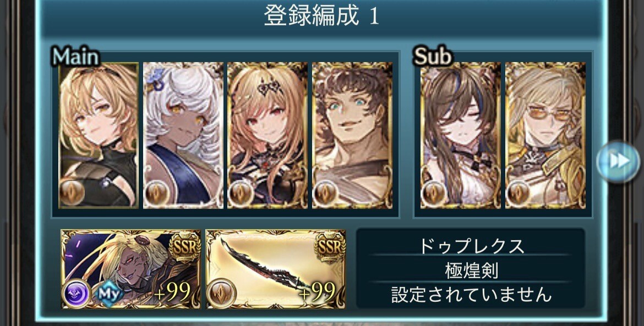The height and width of the screenshot is (326, 644).
Task: Open the SSR sword weapon card
Action: pyautogui.click(x=276, y=269)
